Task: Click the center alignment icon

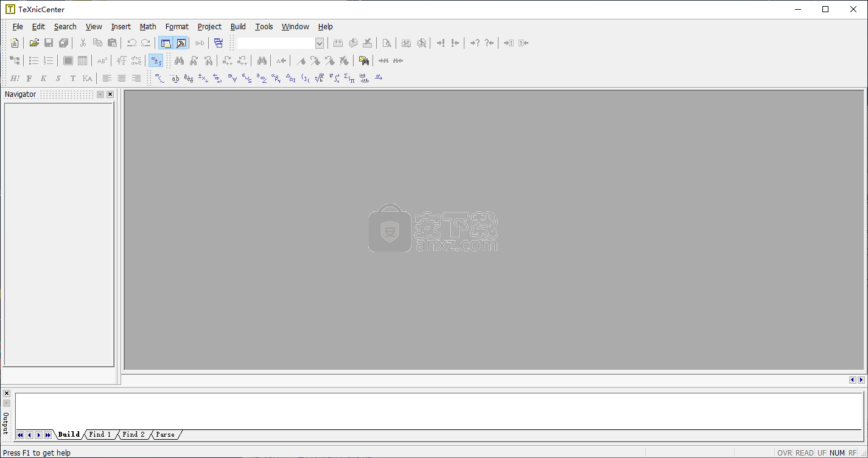Action: 122,79
